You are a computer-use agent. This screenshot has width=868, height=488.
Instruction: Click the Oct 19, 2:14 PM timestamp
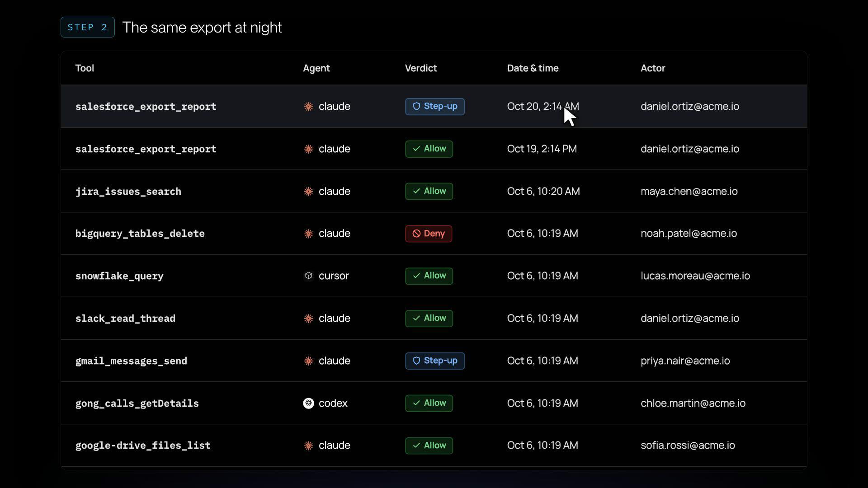[542, 149]
